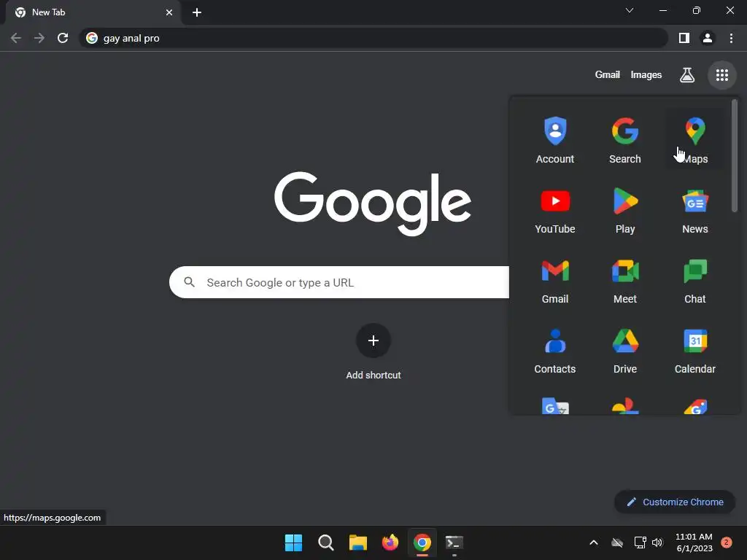Click the Gmail link at top
The width and height of the screenshot is (747, 560).
click(607, 75)
